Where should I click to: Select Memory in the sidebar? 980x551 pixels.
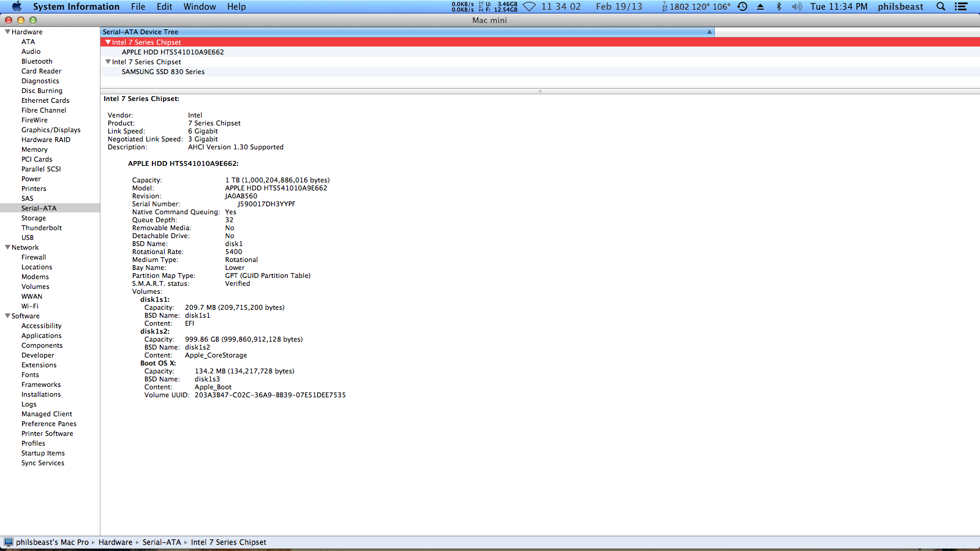point(34,149)
